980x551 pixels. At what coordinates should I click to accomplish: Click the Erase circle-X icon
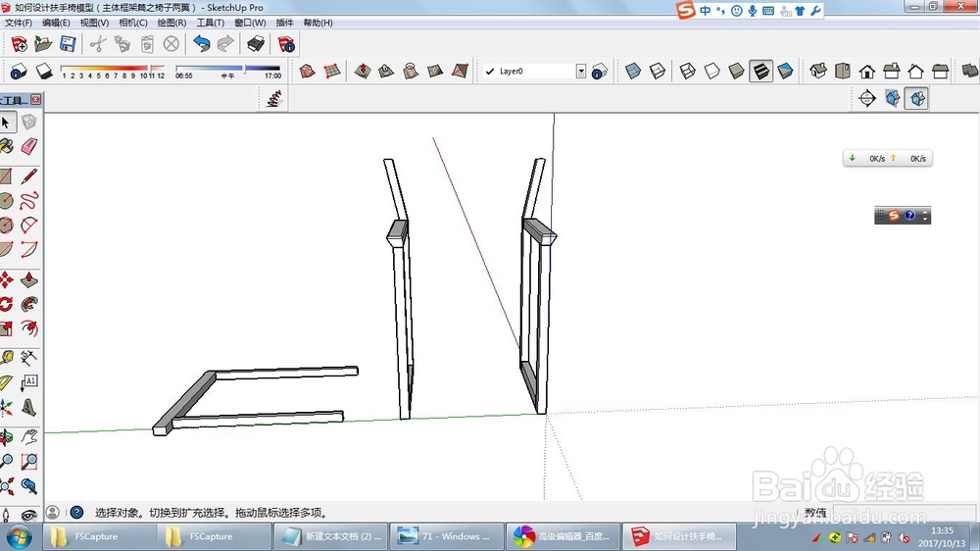pyautogui.click(x=171, y=44)
